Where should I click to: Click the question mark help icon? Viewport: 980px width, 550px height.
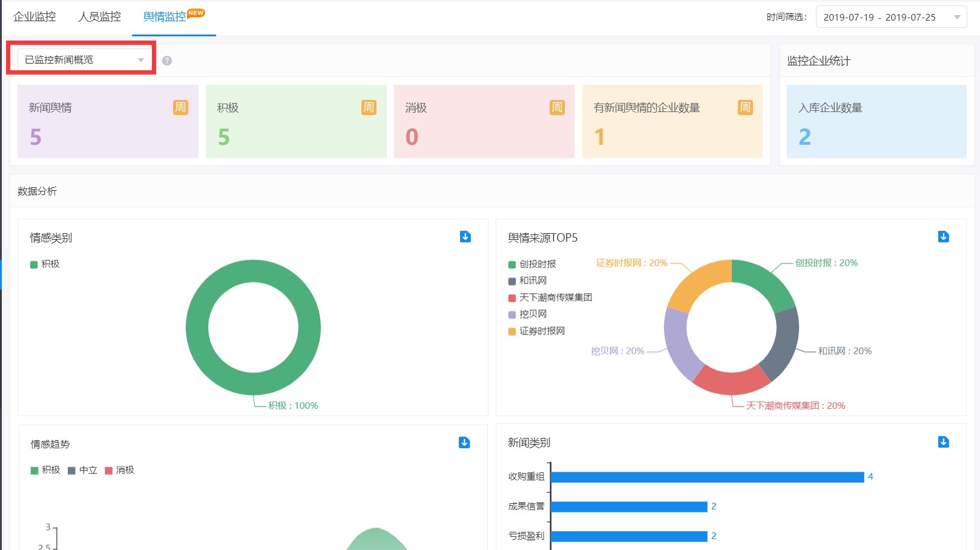tap(167, 61)
